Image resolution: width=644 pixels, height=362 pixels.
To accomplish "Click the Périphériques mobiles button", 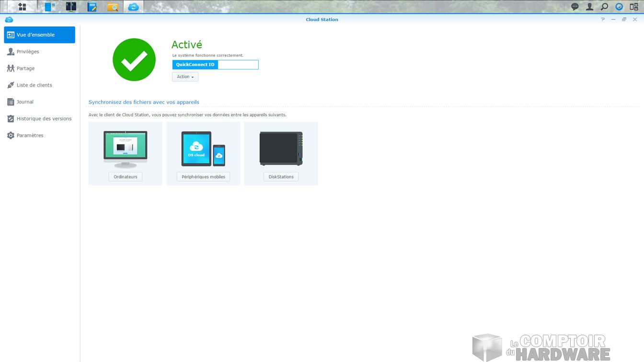I will coord(203,177).
